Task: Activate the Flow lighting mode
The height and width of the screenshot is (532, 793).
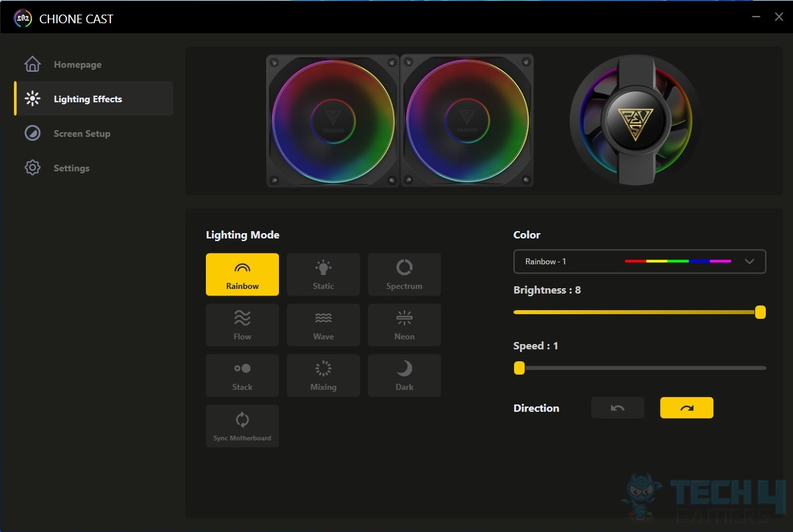Action: click(242, 325)
